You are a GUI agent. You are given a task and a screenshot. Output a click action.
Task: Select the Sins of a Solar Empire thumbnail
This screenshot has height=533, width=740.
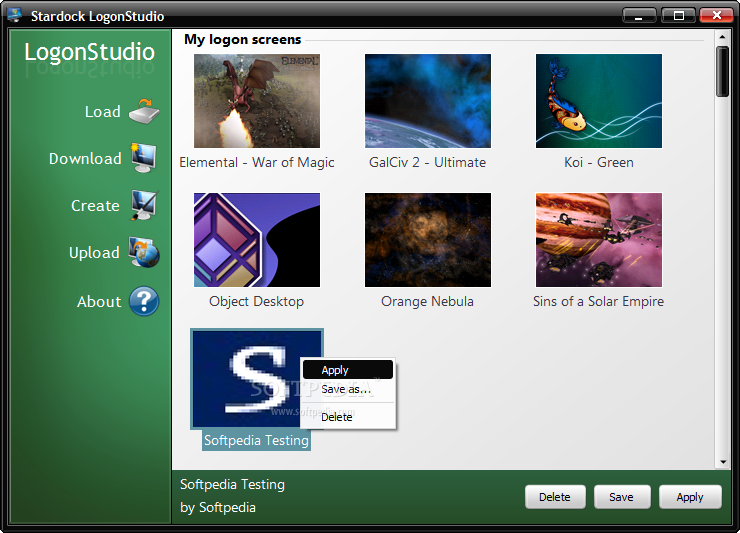598,240
